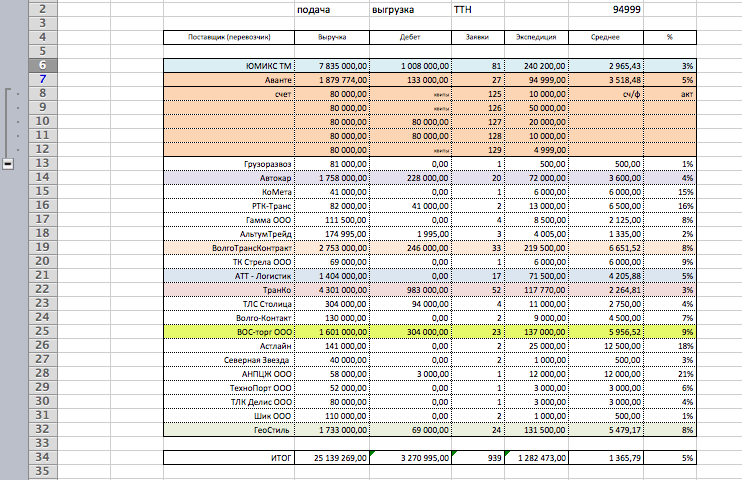
Task: Click the Поставщик (перевозчик) column header cell
Action: 228,37
